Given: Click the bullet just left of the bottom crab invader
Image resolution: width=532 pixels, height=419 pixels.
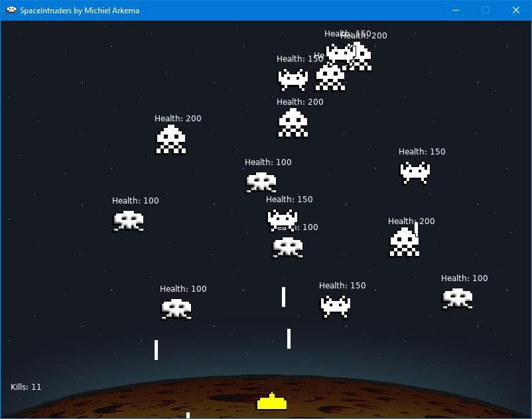Looking at the screenshot, I should (x=283, y=297).
